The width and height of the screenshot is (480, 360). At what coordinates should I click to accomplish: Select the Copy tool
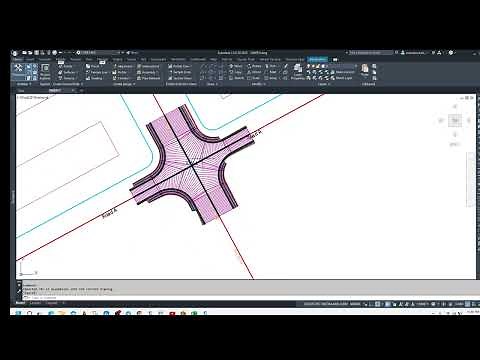coord(235,72)
